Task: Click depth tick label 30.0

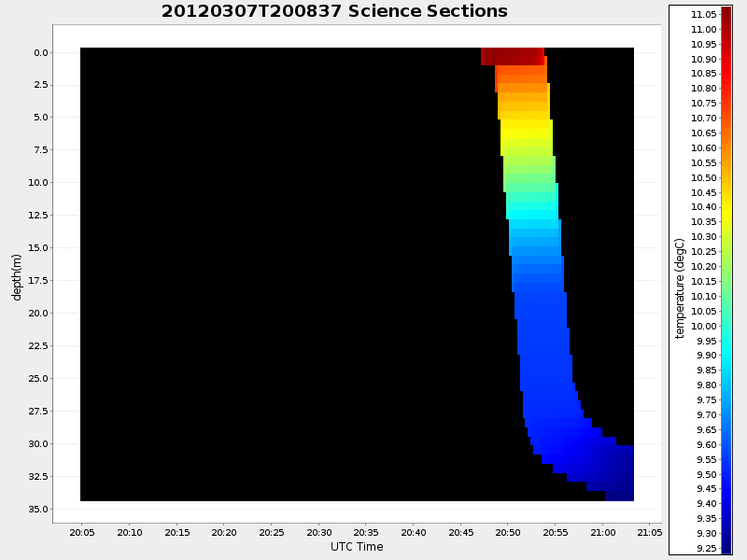Action: [x=38, y=444]
